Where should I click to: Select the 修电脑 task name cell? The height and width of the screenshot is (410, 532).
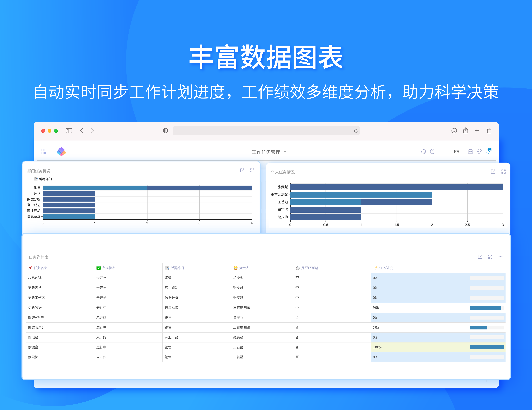click(x=60, y=337)
